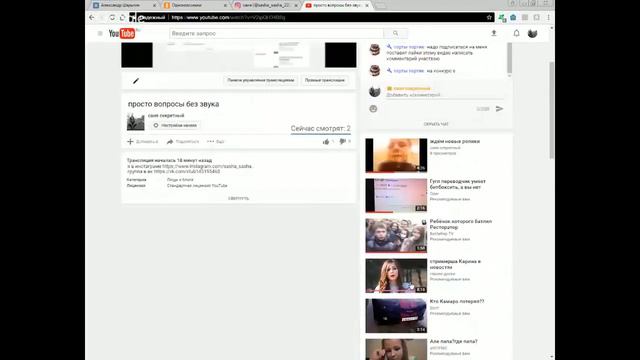Click the 'Прямые трансляции' button
This screenshot has height=360, width=640.
[325, 80]
